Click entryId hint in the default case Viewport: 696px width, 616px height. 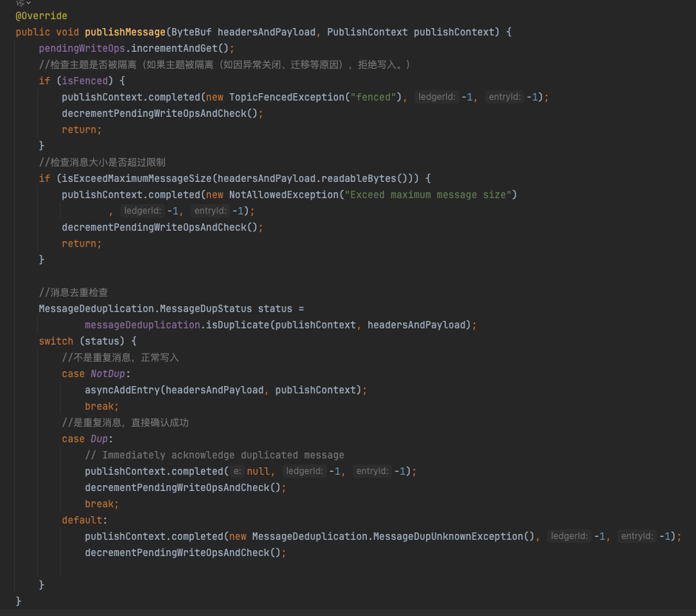coord(637,536)
